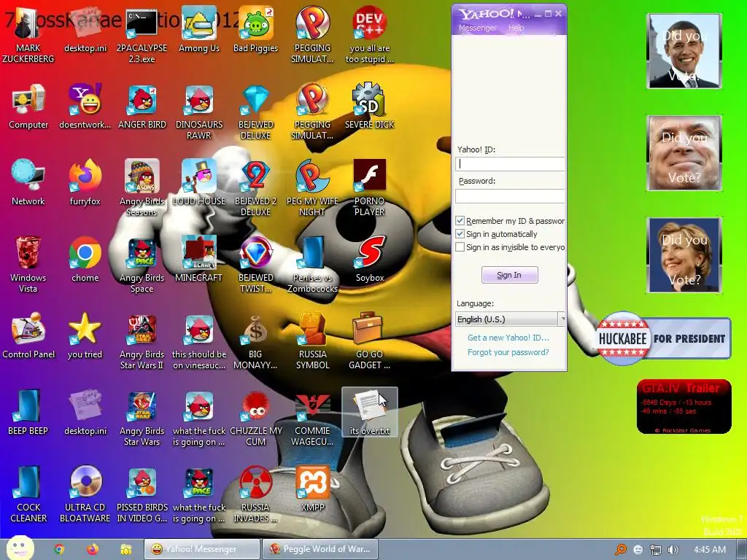This screenshot has height=560, width=747.
Task: Select the MINECRAFT desktop icon
Action: click(198, 260)
